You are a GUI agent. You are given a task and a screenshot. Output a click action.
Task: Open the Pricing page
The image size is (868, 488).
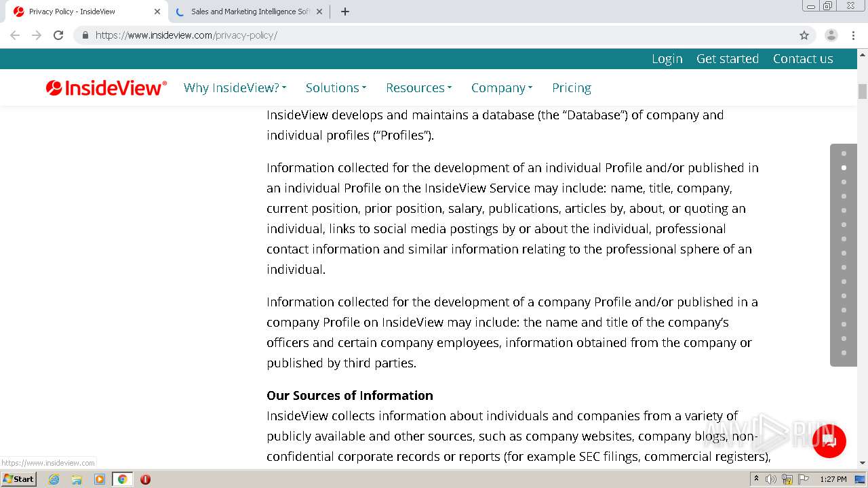(x=572, y=87)
